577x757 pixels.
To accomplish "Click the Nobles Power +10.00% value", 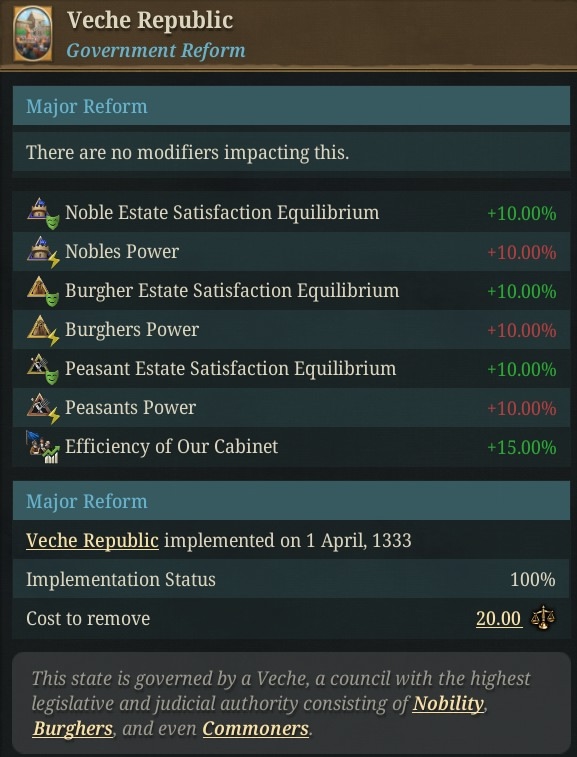I will (521, 252).
